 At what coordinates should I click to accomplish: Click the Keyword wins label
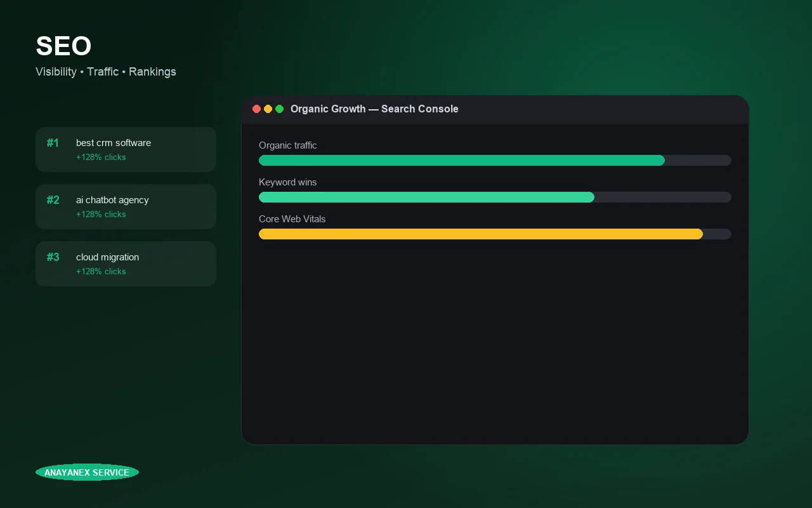click(287, 182)
